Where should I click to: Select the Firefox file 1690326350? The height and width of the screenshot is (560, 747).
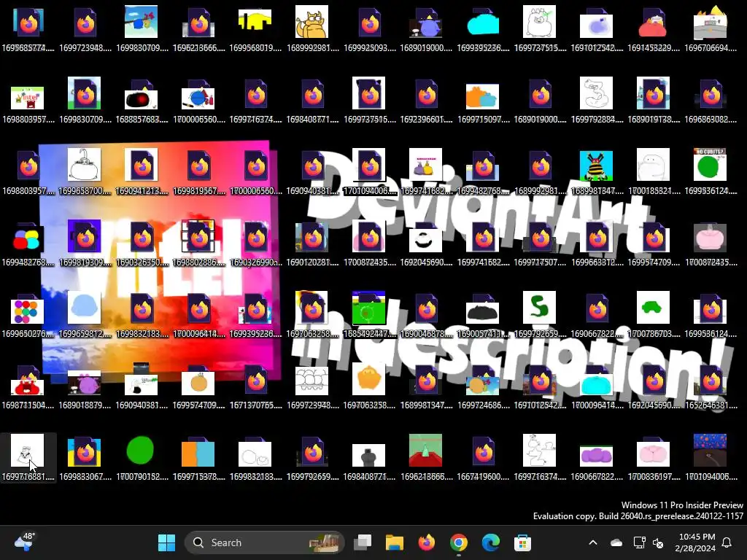[x=142, y=243]
